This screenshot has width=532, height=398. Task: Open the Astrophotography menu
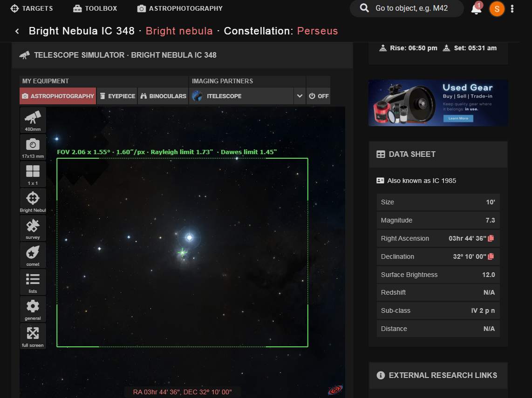click(180, 8)
